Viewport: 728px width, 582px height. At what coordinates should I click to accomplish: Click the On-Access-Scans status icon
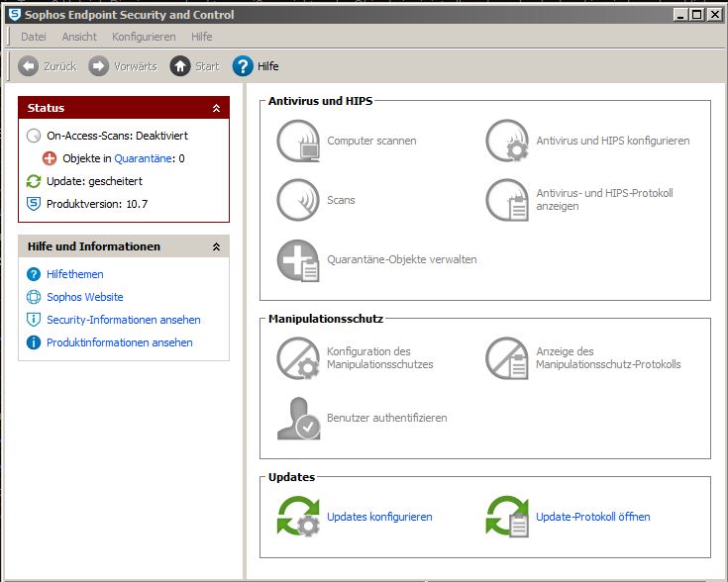(x=34, y=136)
